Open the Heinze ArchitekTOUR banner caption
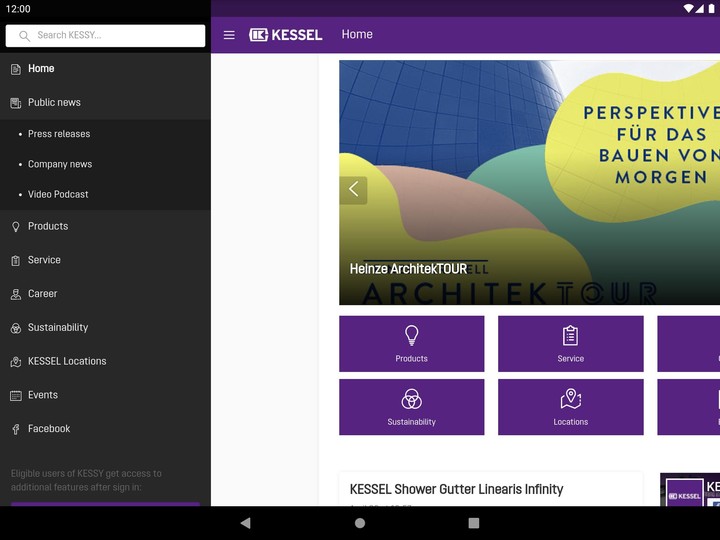This screenshot has height=540, width=720. (408, 269)
